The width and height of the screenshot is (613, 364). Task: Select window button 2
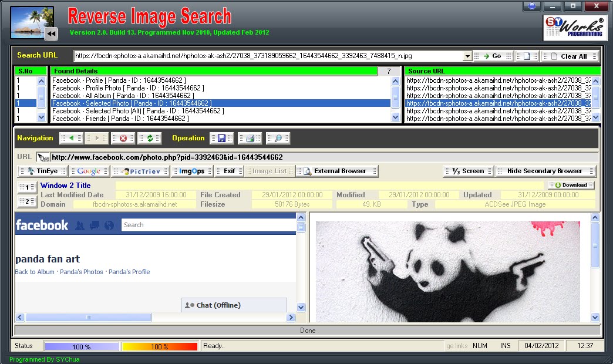pos(27,201)
